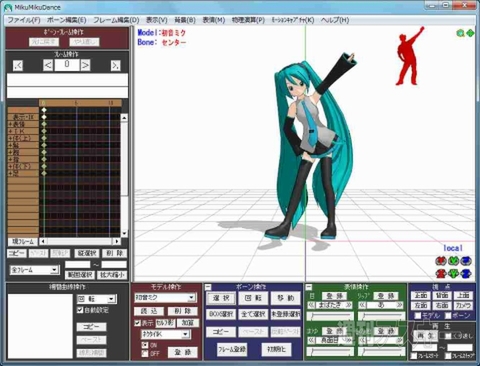Open the ファイル(F) menu
Screen dimensions: 480x366
(24, 20)
